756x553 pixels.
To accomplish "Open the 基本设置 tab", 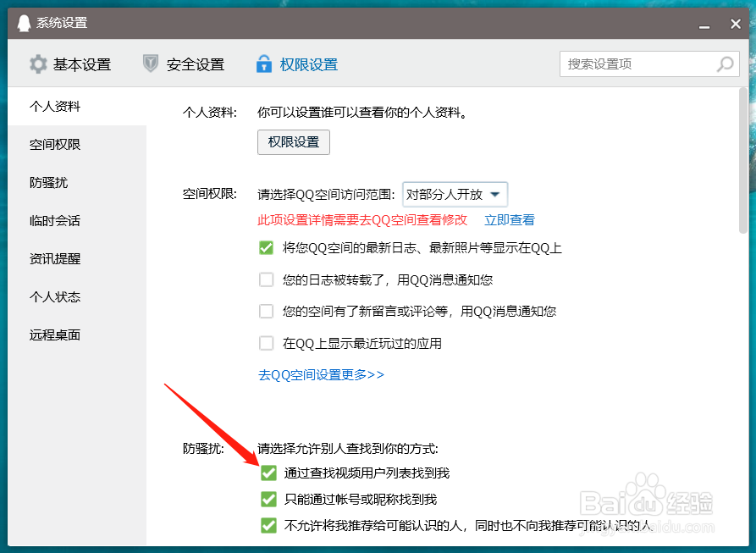I will tap(70, 64).
